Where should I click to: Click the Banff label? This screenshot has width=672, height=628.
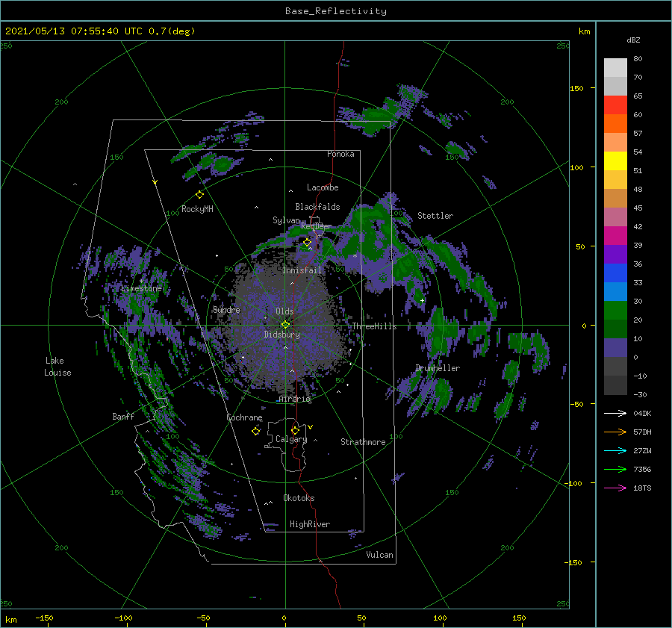123,416
